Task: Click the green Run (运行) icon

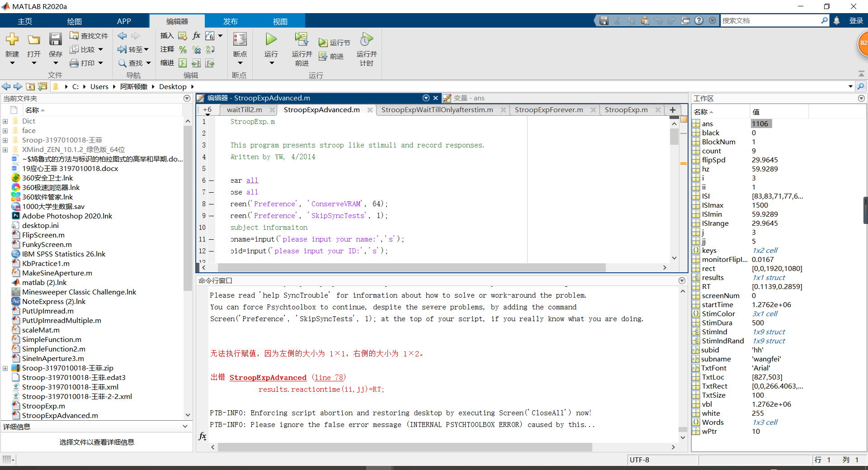Action: point(271,39)
